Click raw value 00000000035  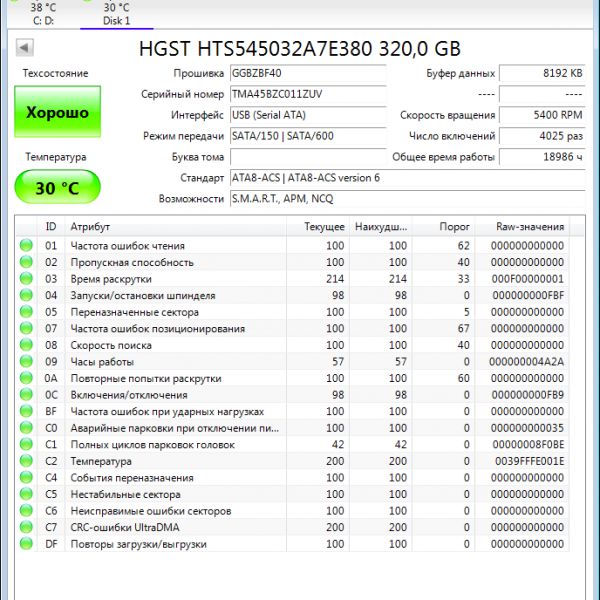click(527, 428)
